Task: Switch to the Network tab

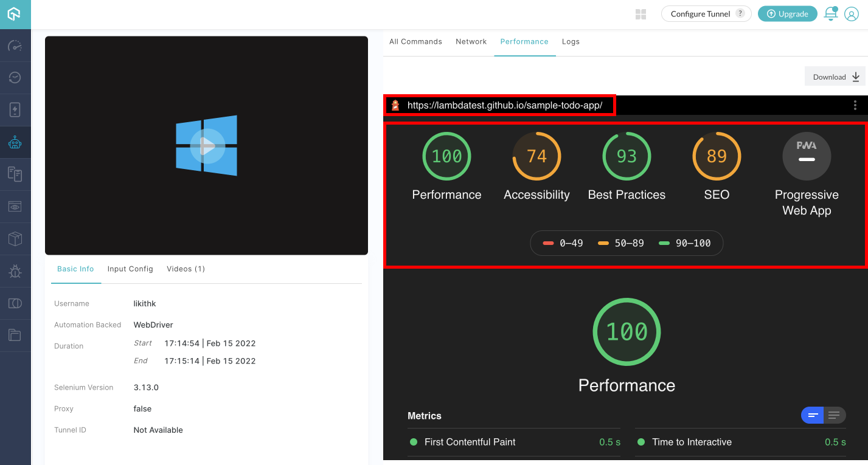Action: [x=471, y=41]
